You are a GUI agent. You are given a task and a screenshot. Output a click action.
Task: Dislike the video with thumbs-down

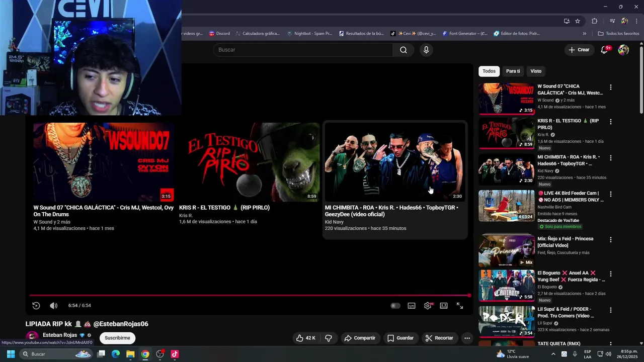click(x=329, y=338)
